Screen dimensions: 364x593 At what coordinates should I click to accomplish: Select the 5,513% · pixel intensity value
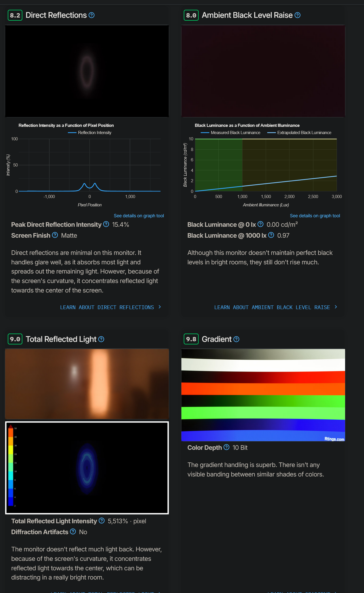click(127, 521)
